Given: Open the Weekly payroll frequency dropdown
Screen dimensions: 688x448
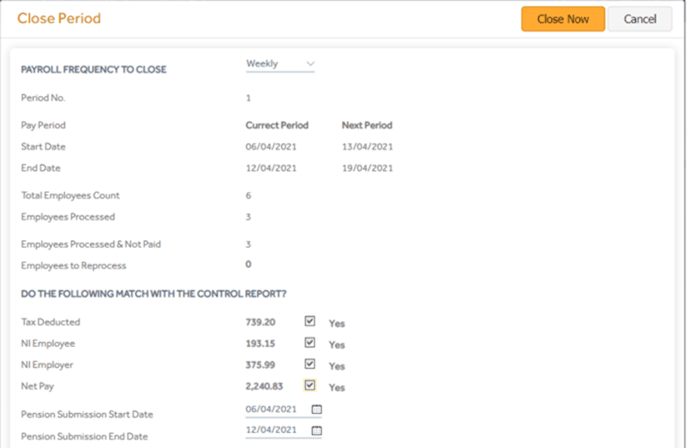Looking at the screenshot, I should (280, 64).
